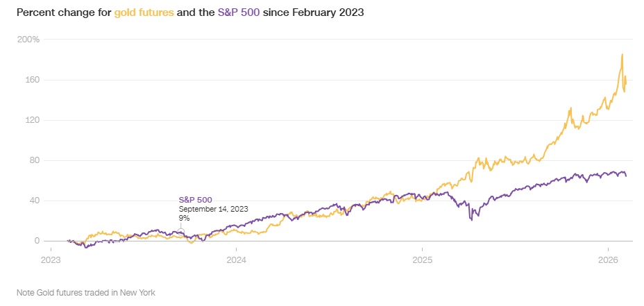Select the 2026 tick on the x-axis
The height and width of the screenshot is (306, 644).
coord(608,260)
